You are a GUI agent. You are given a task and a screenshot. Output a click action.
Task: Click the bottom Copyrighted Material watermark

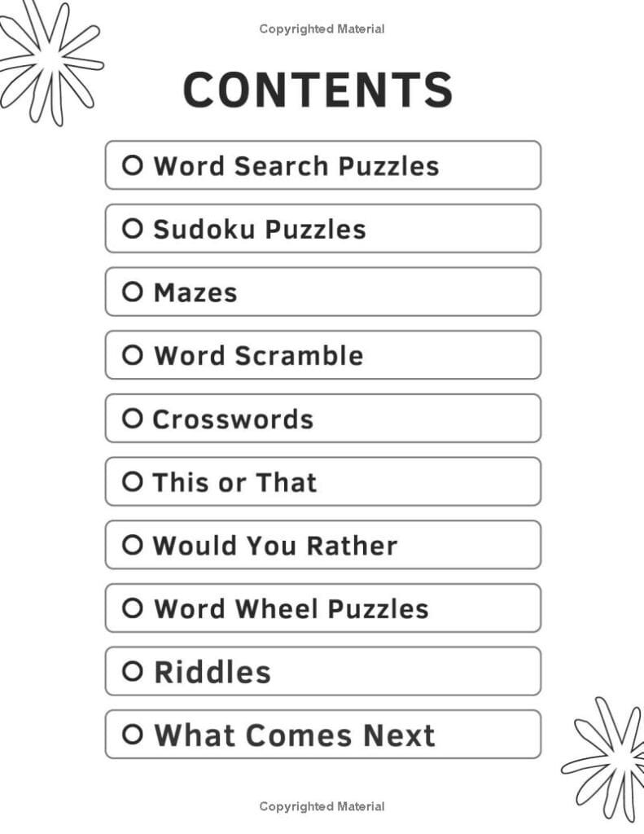pyautogui.click(x=322, y=806)
